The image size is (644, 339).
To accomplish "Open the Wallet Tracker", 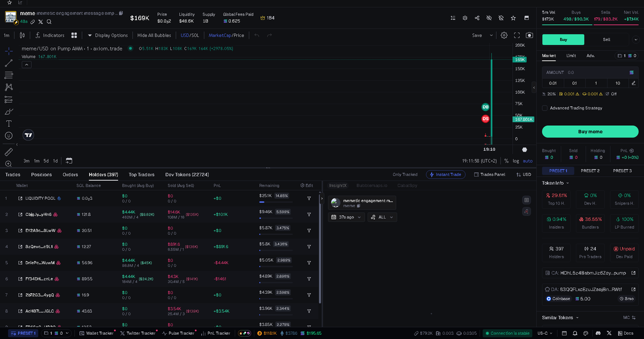I will tap(97, 333).
